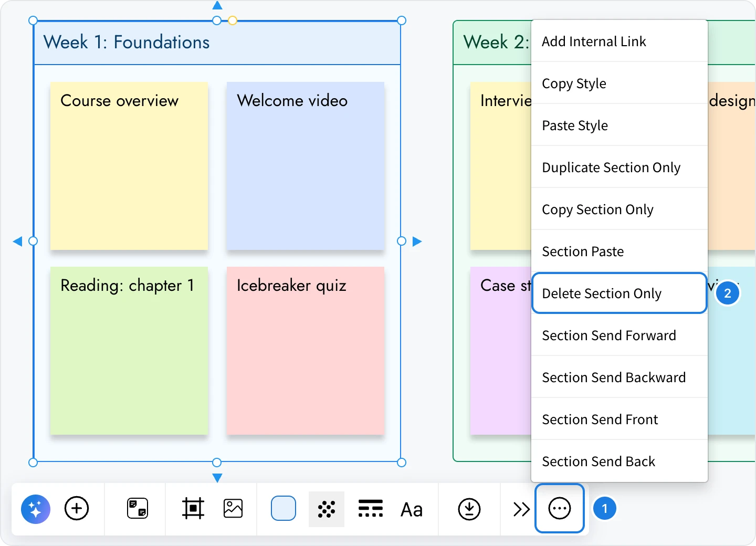Select the sticky notes tool icon
The image size is (756, 546).
(138, 509)
